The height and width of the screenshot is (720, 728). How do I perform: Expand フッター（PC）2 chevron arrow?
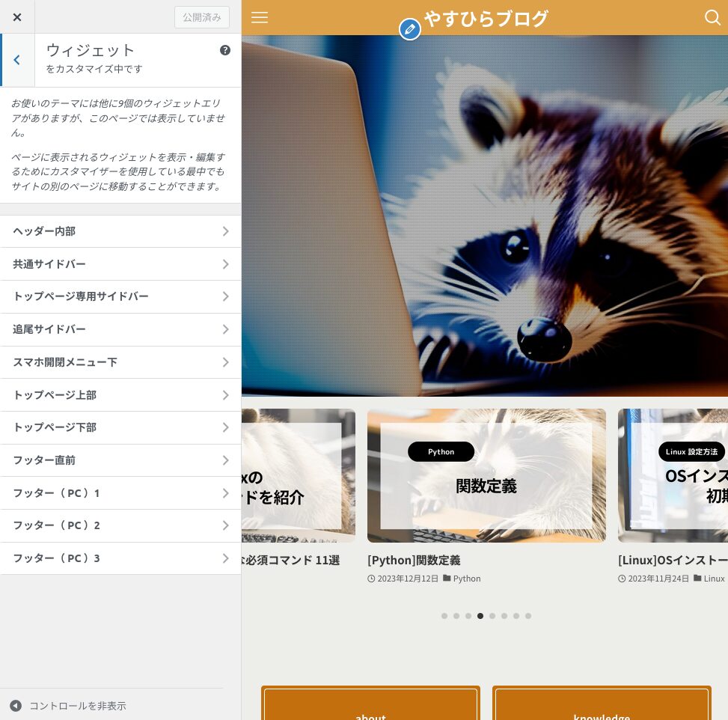point(226,525)
